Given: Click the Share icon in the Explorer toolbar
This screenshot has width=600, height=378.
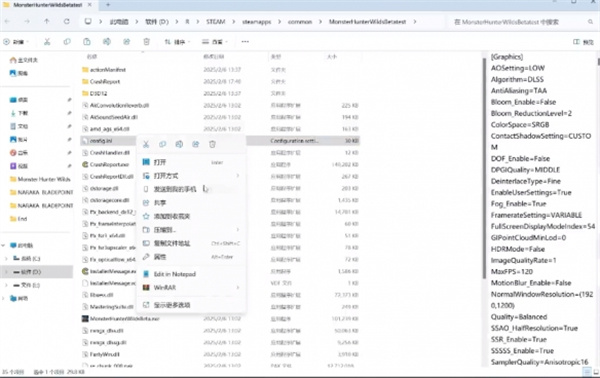Looking at the screenshot, I should coord(127,42).
